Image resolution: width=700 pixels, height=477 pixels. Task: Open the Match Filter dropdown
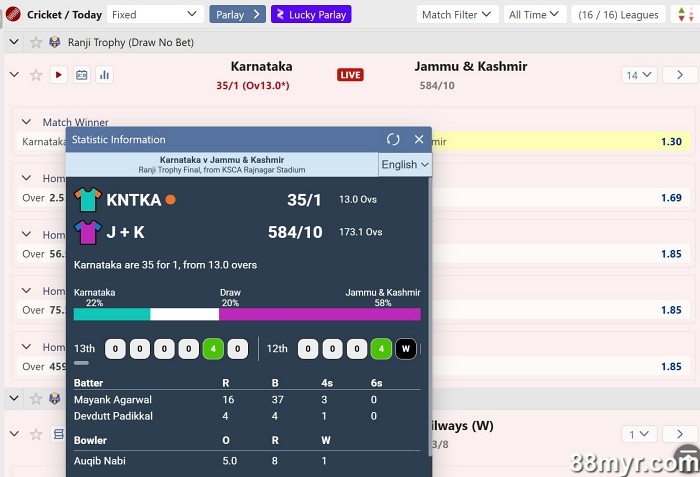coord(457,15)
